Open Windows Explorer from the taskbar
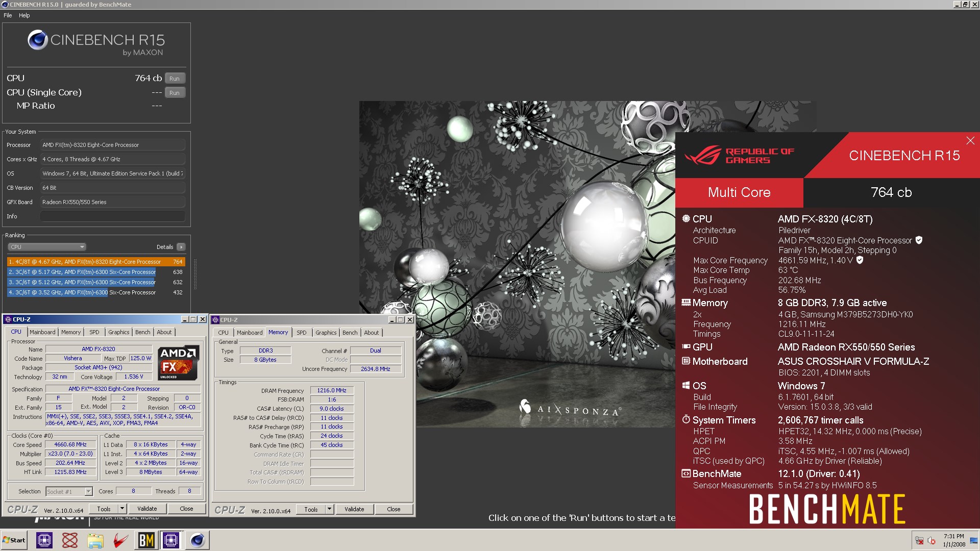The width and height of the screenshot is (980, 551). click(x=95, y=540)
